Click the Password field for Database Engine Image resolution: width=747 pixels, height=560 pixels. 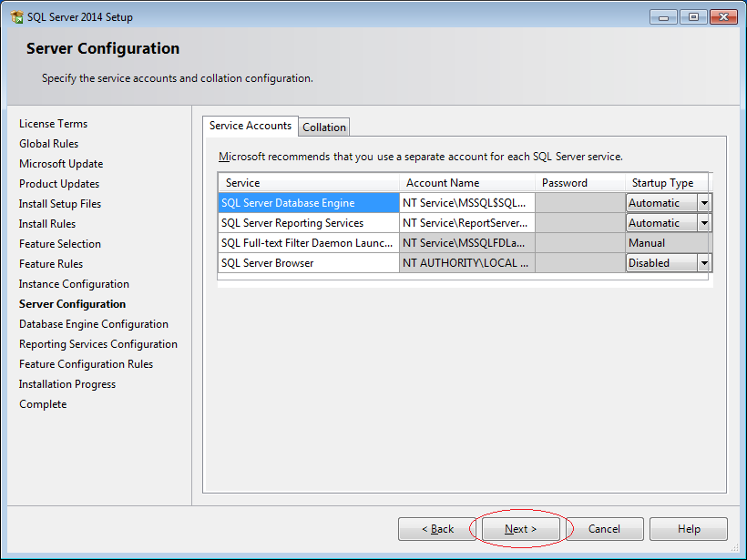click(580, 203)
